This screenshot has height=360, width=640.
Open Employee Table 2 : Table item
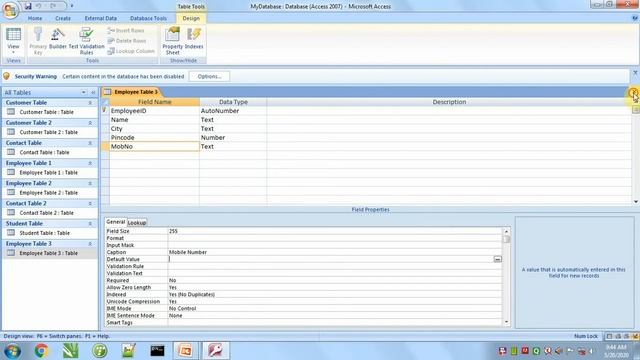[x=50, y=193]
